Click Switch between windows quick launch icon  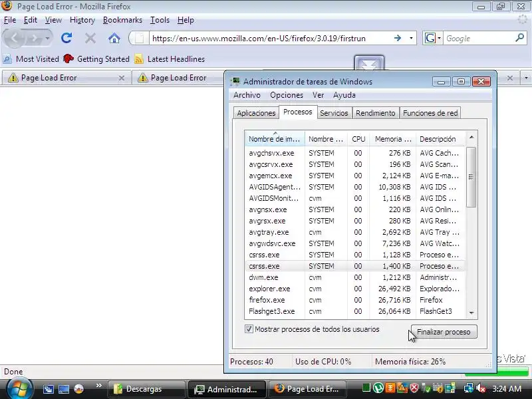click(48, 389)
